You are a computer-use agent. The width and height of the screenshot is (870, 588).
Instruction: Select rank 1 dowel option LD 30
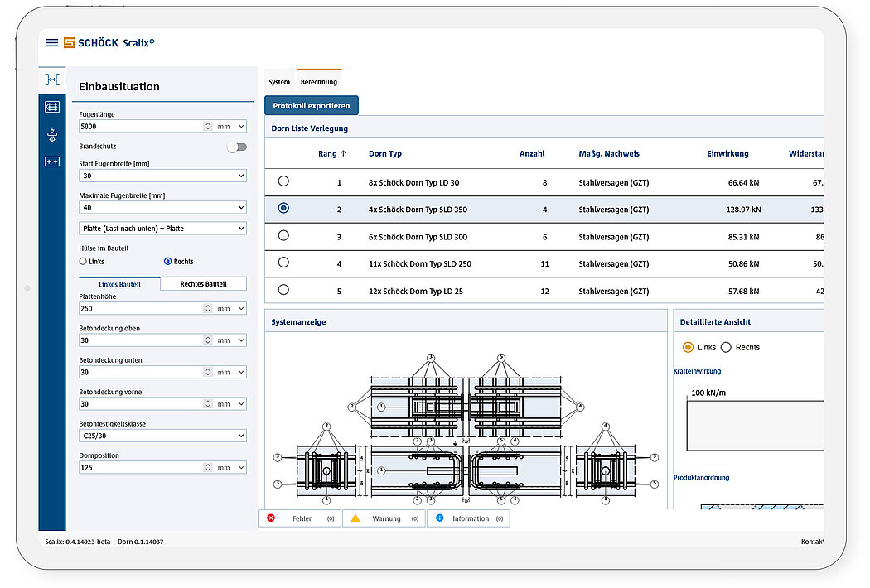[283, 181]
